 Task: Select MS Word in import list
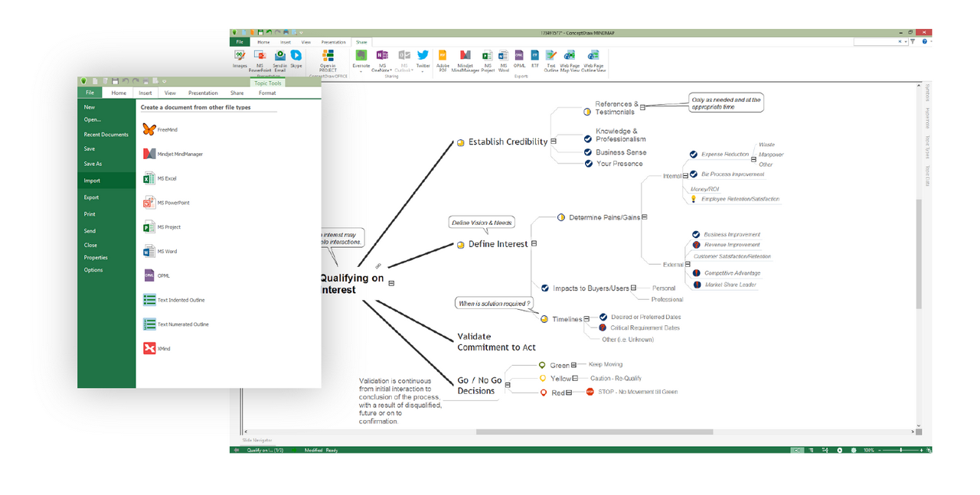[x=160, y=252]
